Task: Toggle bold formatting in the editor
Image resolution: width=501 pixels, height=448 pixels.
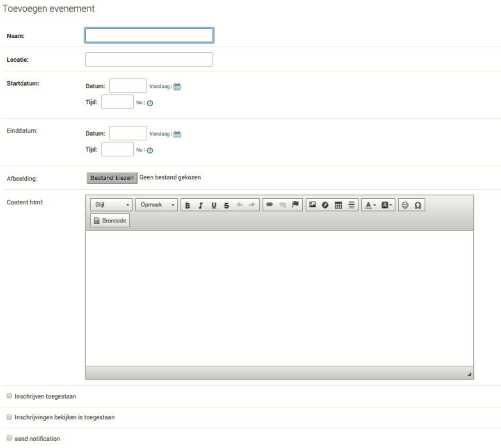Action: pyautogui.click(x=188, y=205)
